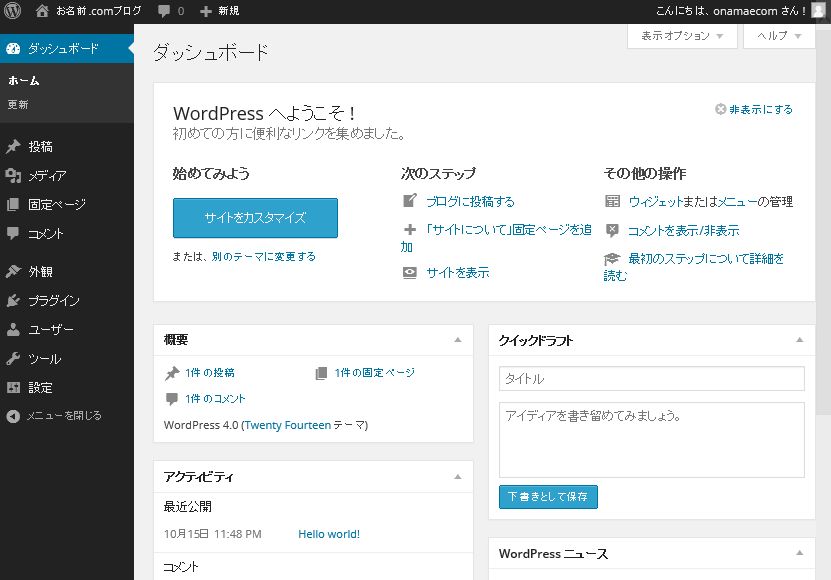
Task: Click お名前.comブログ site name in admin bar
Action: [x=99, y=11]
